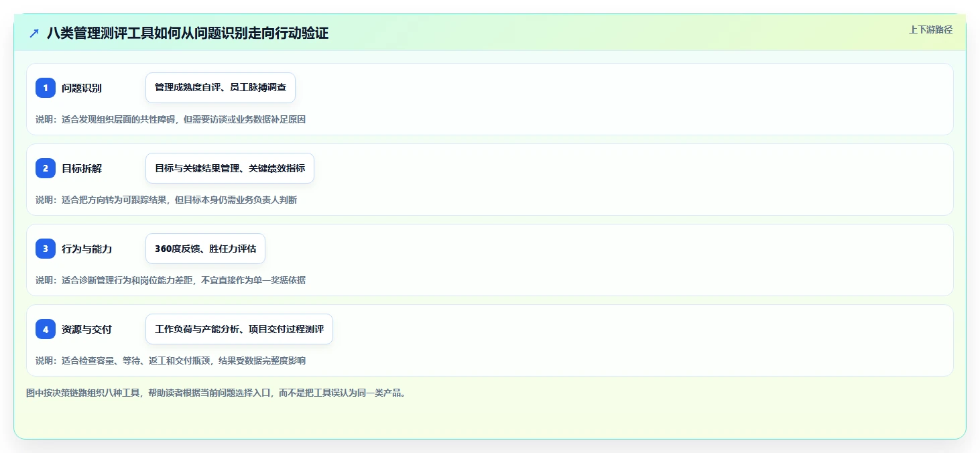Viewport: 980px width, 453px height.
Task: Click the 上下游路径 label
Action: 930,29
